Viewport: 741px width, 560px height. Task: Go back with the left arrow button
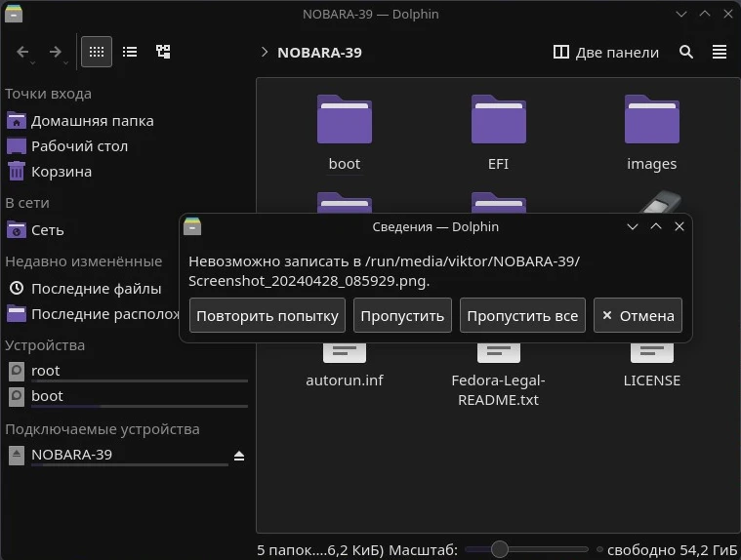coord(22,52)
